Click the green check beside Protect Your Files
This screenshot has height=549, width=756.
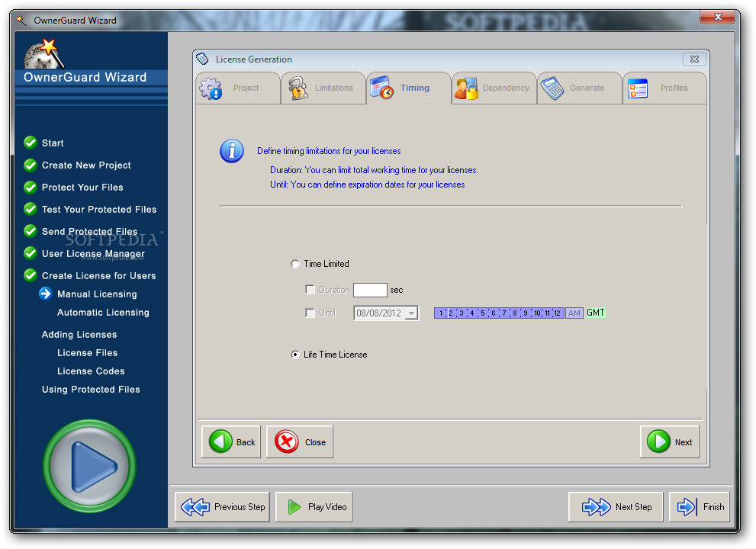(x=31, y=187)
